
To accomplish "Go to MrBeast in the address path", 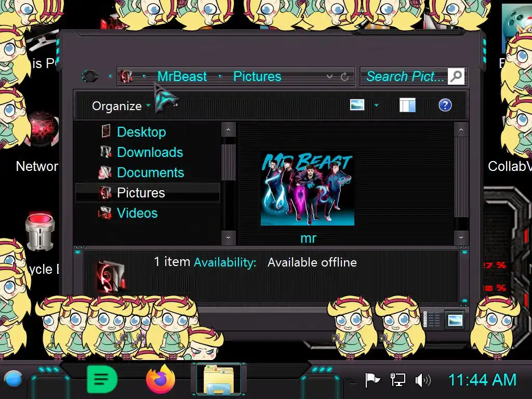I will (182, 76).
